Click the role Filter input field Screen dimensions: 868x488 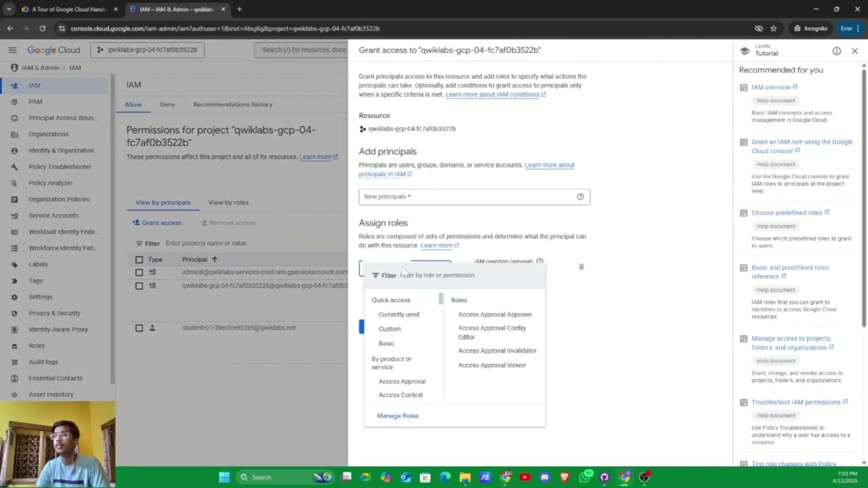pyautogui.click(x=454, y=275)
